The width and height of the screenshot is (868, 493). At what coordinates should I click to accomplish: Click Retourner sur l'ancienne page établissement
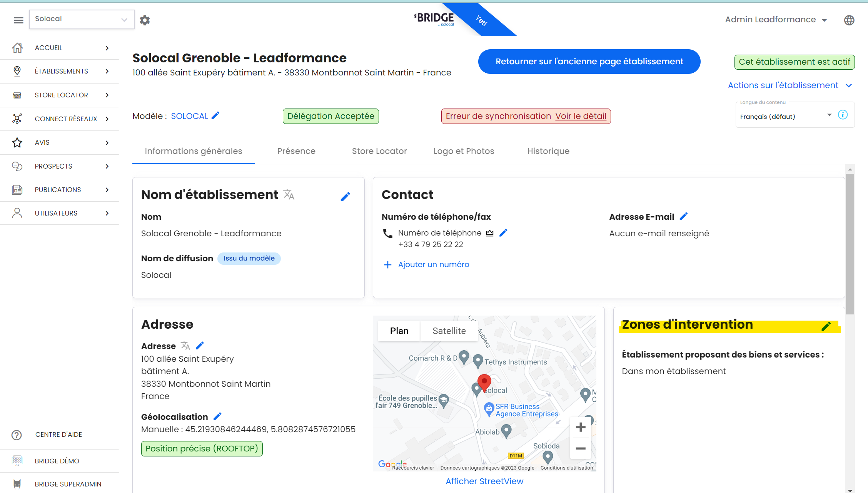click(x=589, y=62)
